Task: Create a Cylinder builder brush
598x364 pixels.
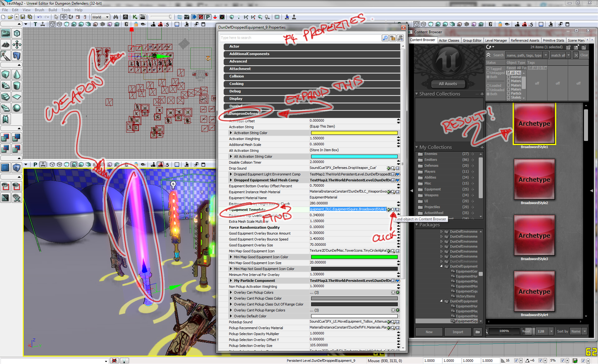Action: point(17,86)
